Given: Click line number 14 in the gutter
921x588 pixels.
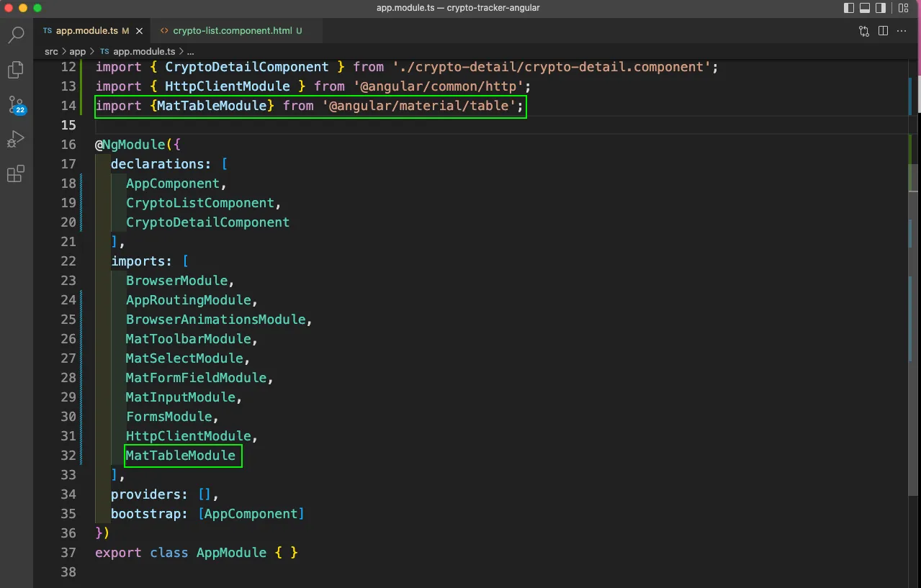Looking at the screenshot, I should click(x=68, y=106).
